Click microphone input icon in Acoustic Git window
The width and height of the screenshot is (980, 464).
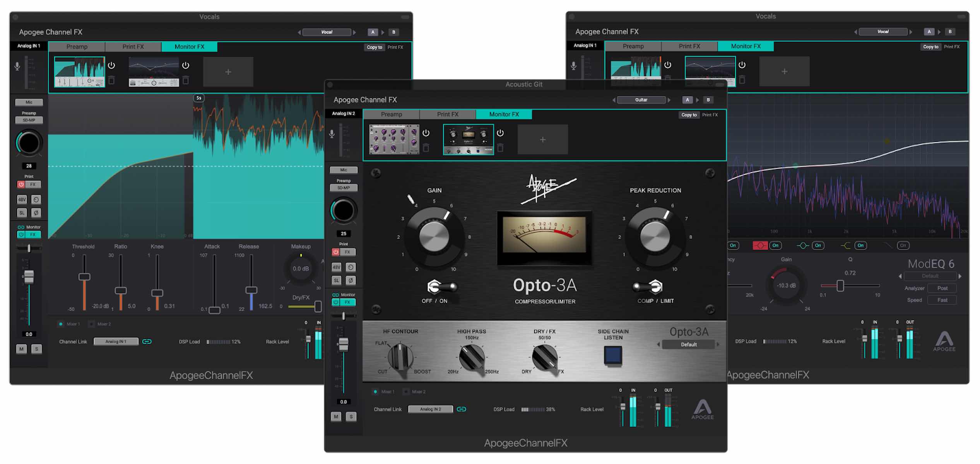click(332, 134)
